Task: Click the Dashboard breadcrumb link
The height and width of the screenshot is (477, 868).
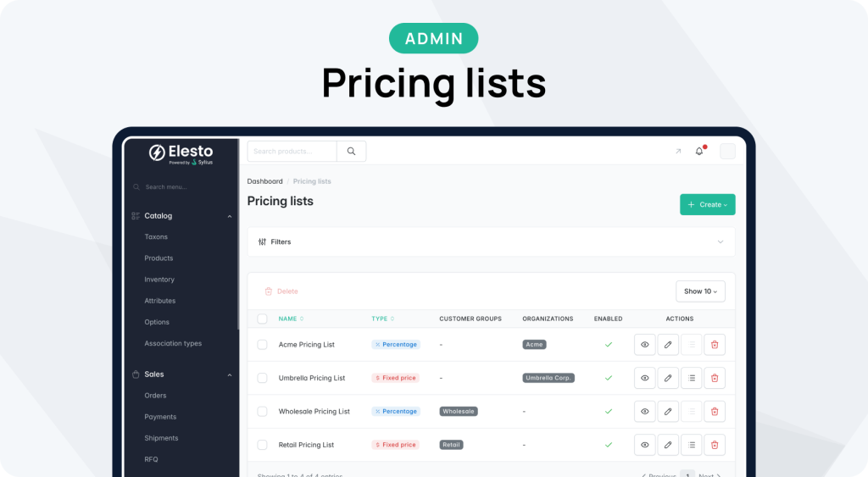Action: click(264, 181)
